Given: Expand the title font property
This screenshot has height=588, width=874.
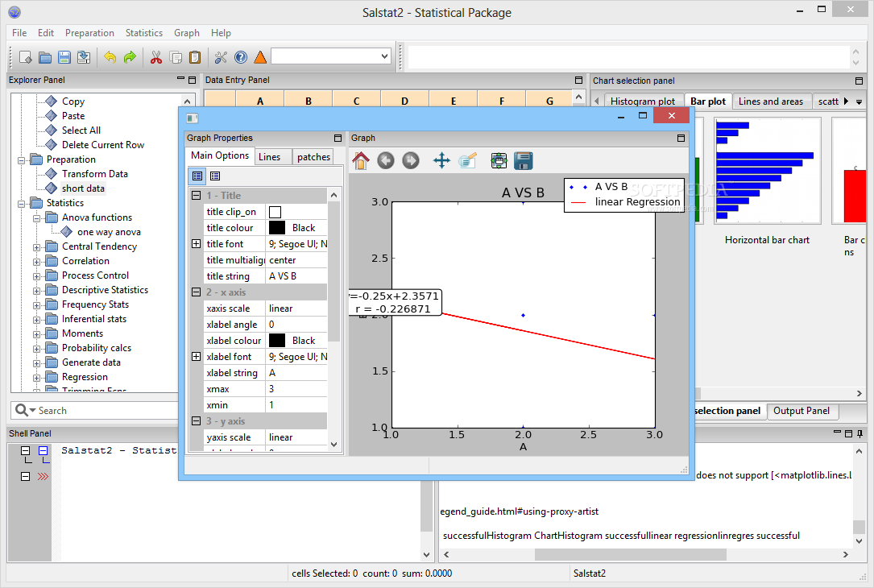Looking at the screenshot, I should click(x=197, y=243).
